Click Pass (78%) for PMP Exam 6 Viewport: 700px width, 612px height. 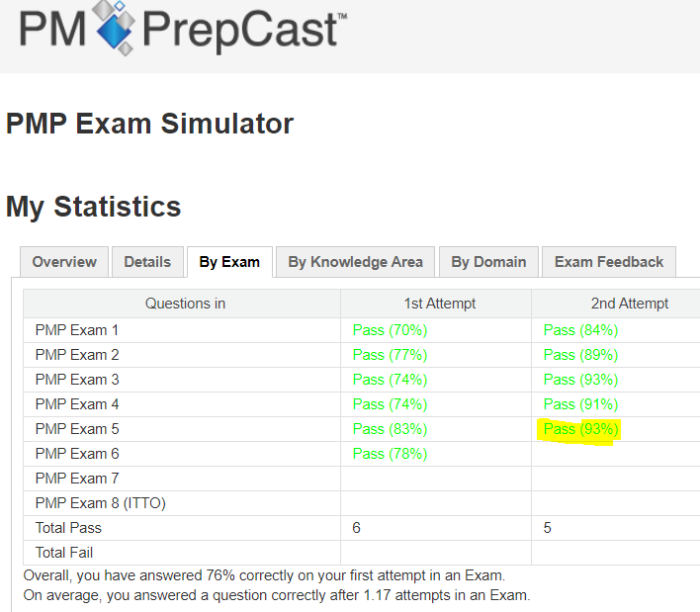[391, 454]
